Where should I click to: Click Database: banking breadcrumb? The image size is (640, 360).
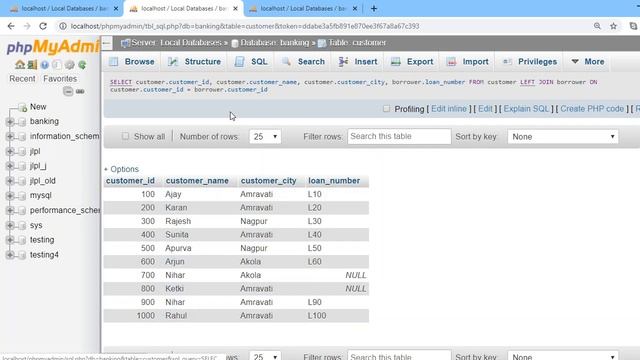[x=274, y=43]
